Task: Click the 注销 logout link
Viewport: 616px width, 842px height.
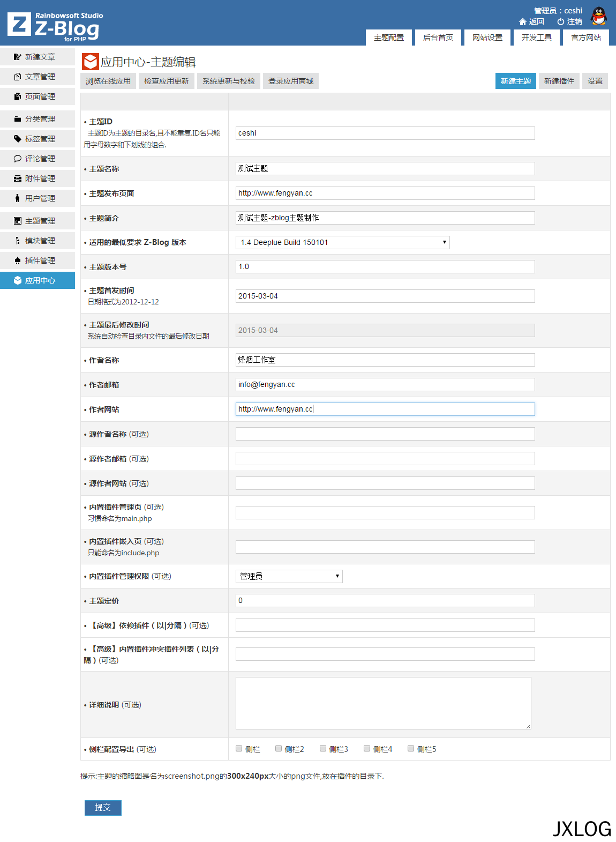Action: [x=575, y=21]
